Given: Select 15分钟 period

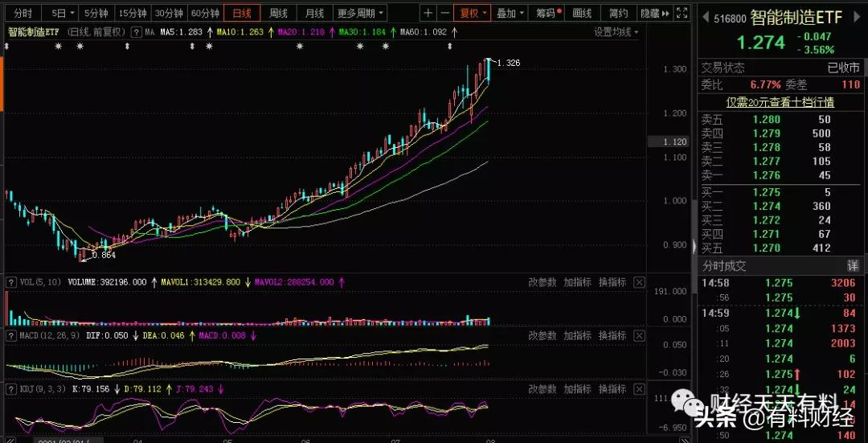Looking at the screenshot, I should click(133, 13).
